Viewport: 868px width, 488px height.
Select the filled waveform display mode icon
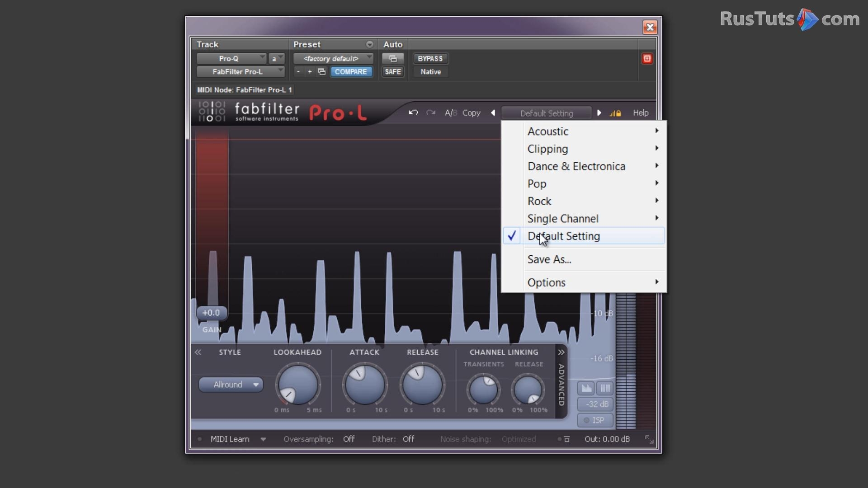tap(586, 388)
